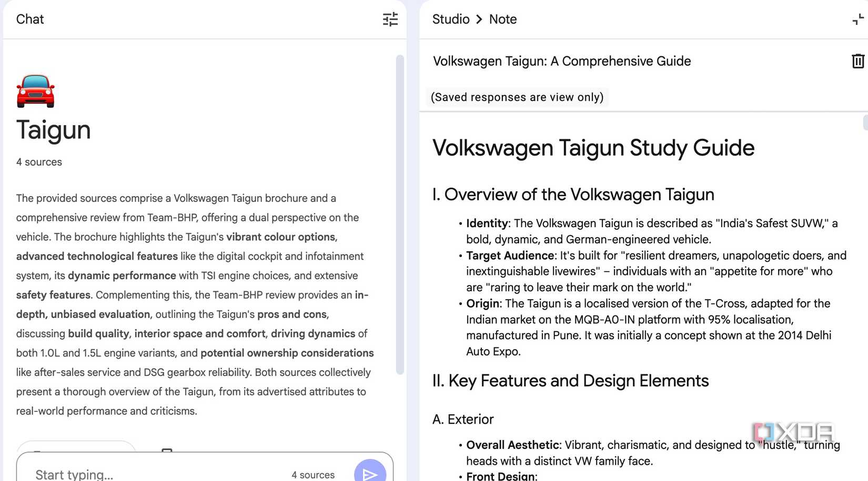Click the 'II. Key Features and Design Elements' heading
This screenshot has height=481, width=868.
570,381
